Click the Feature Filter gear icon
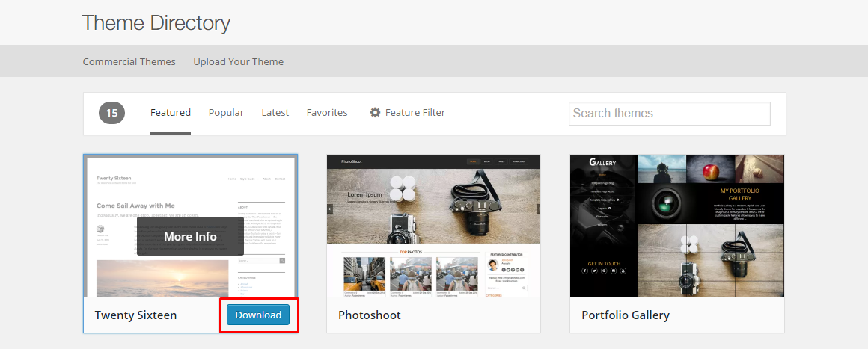The width and height of the screenshot is (868, 349). (x=376, y=112)
